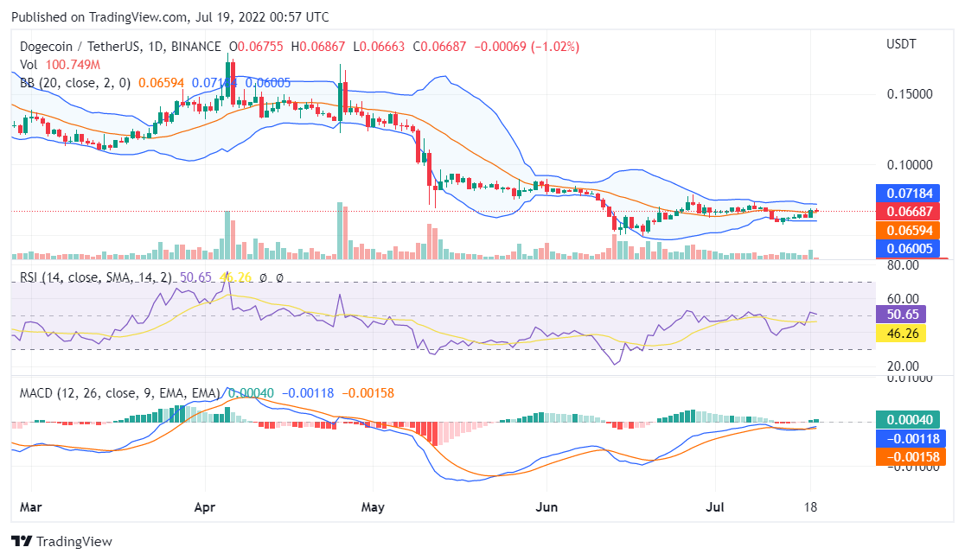Click the green 0.00040 MACD histogram tag
Image resolution: width=965 pixels, height=560 pixels.
pos(905,419)
